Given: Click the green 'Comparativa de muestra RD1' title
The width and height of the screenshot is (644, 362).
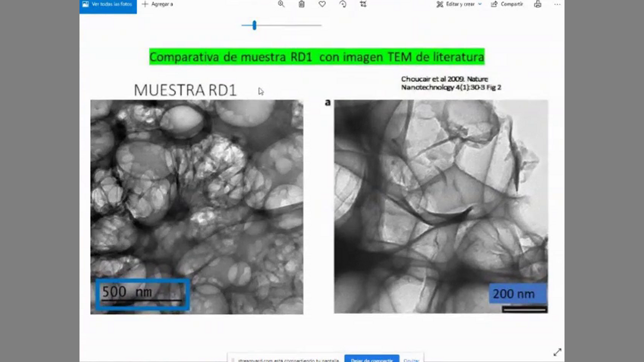Looking at the screenshot, I should point(316,57).
